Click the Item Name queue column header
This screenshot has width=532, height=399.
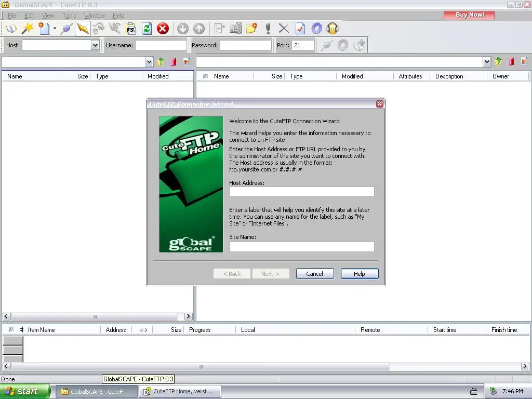[x=63, y=330]
